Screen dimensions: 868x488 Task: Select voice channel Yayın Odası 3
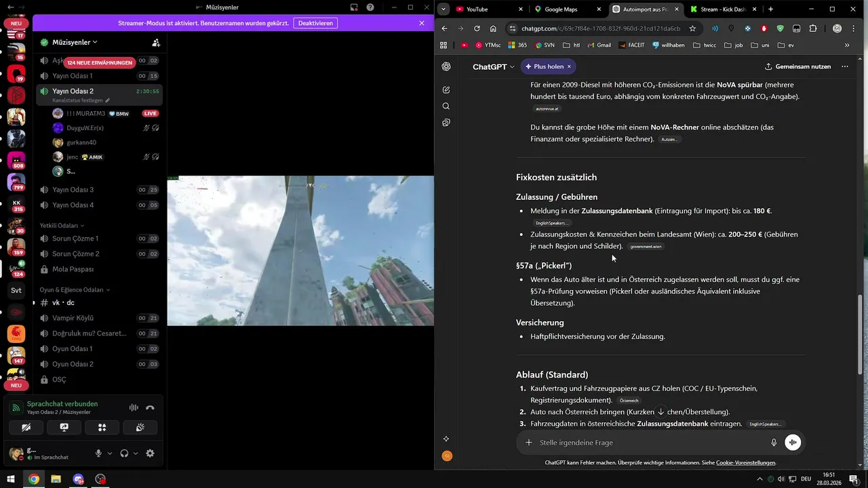[x=99, y=190]
